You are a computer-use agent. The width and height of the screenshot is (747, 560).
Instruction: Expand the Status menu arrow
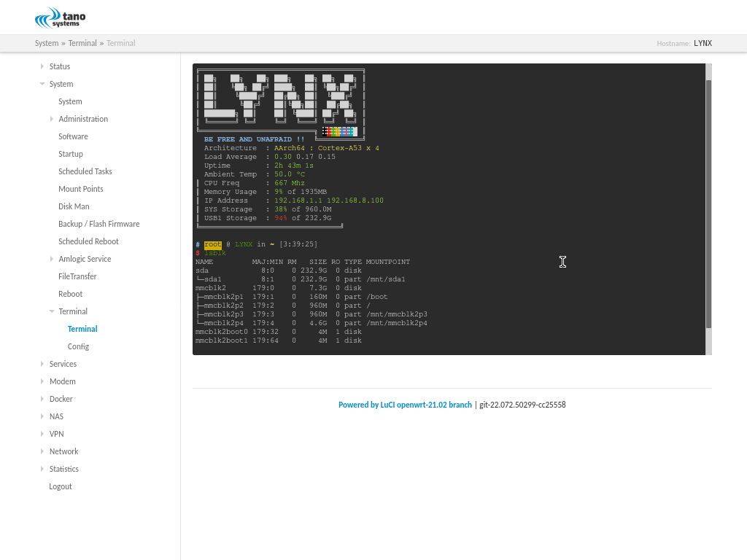42,66
